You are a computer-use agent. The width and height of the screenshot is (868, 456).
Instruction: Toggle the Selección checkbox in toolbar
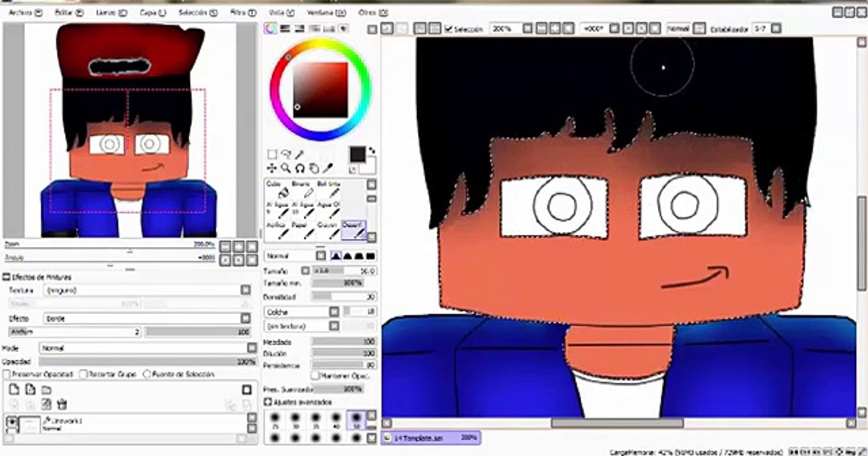pos(448,29)
